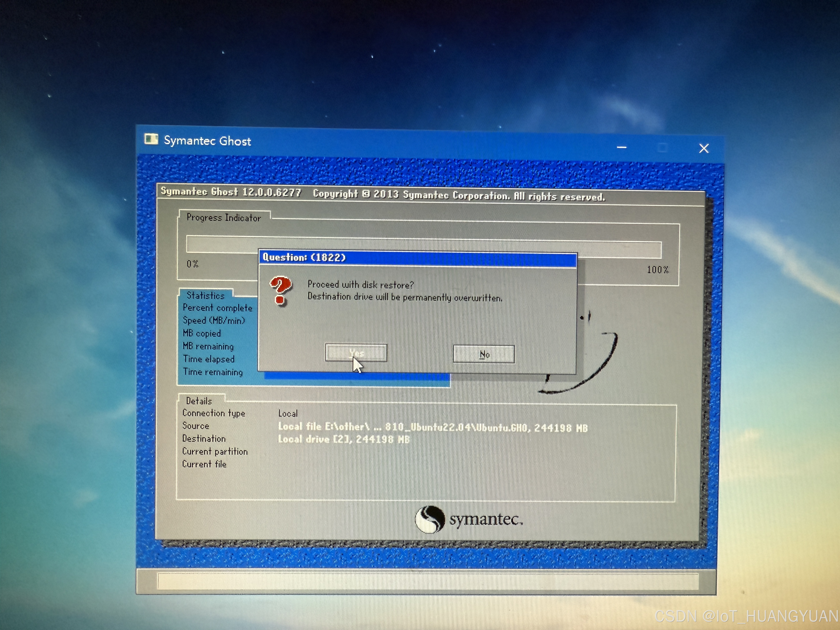
Task: Click the Current partition label
Action: [215, 451]
